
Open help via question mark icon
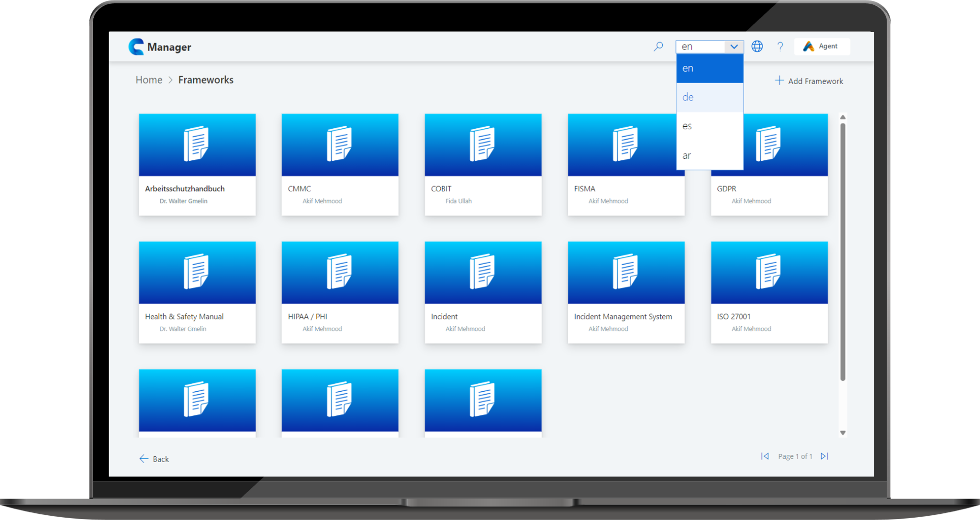780,46
